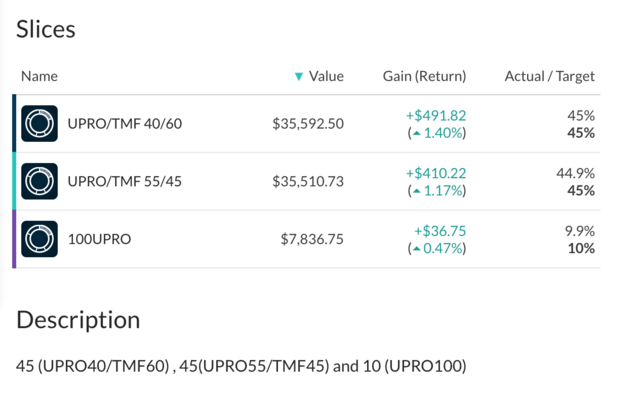Screen dimensions: 640x398
Task: Sort by Actual / Target column header
Action: 549,76
